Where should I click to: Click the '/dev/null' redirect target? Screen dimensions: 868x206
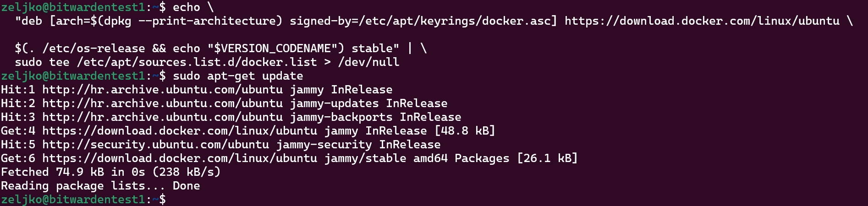point(368,62)
